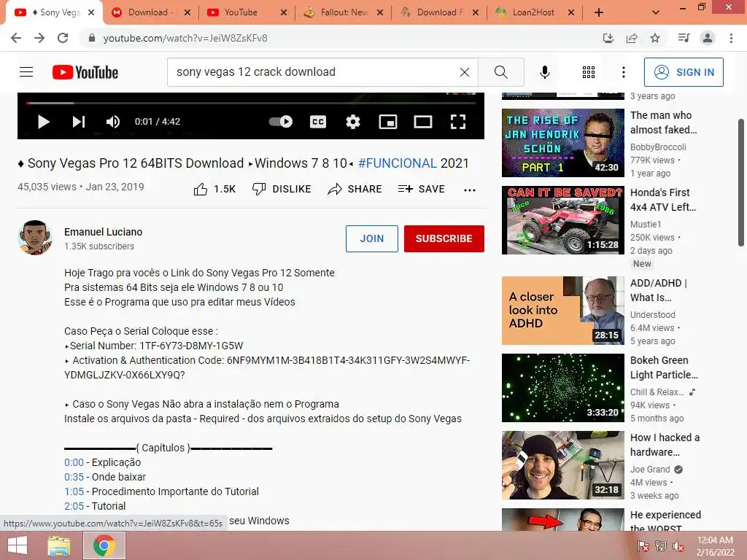Share this page from address bar
Viewport: 747px width, 560px height.
click(632, 38)
